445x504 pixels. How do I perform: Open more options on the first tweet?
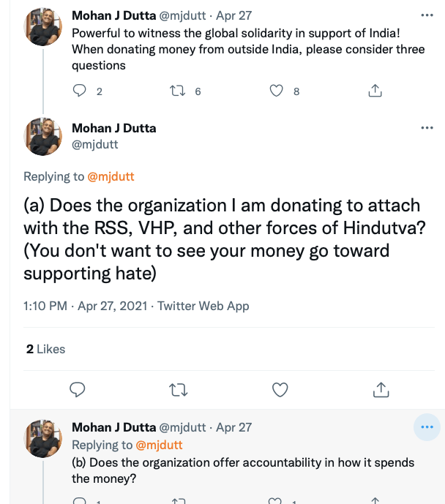[427, 15]
